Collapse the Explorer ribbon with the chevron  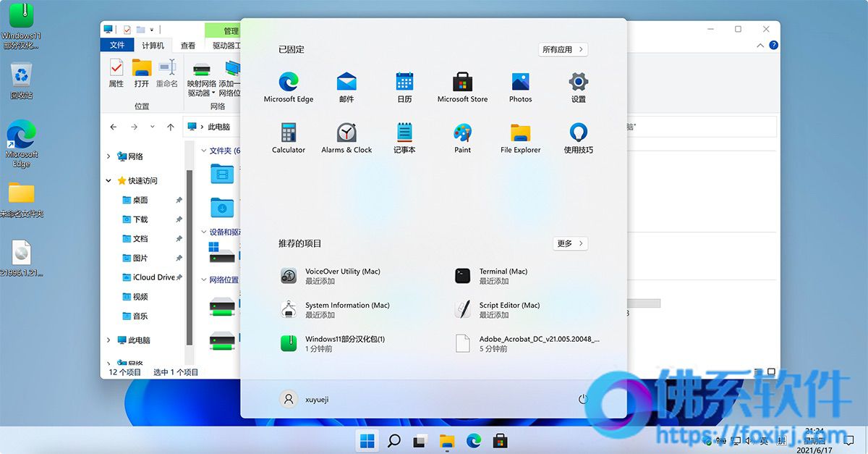point(760,45)
